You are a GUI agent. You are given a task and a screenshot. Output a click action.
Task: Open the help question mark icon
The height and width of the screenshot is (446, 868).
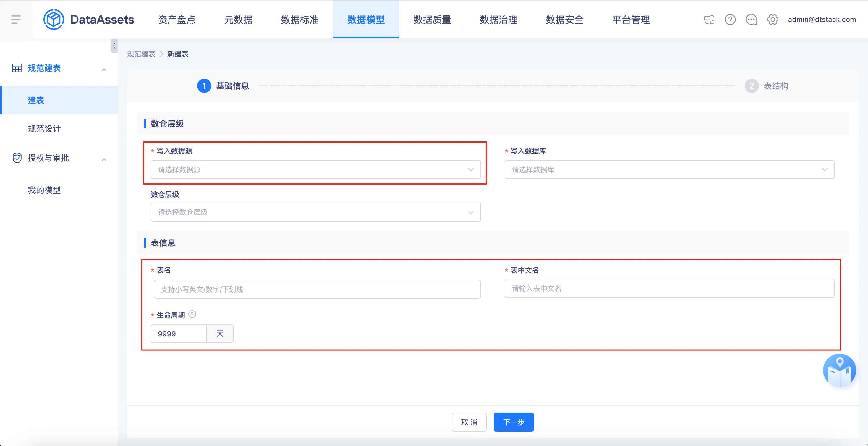coord(730,20)
